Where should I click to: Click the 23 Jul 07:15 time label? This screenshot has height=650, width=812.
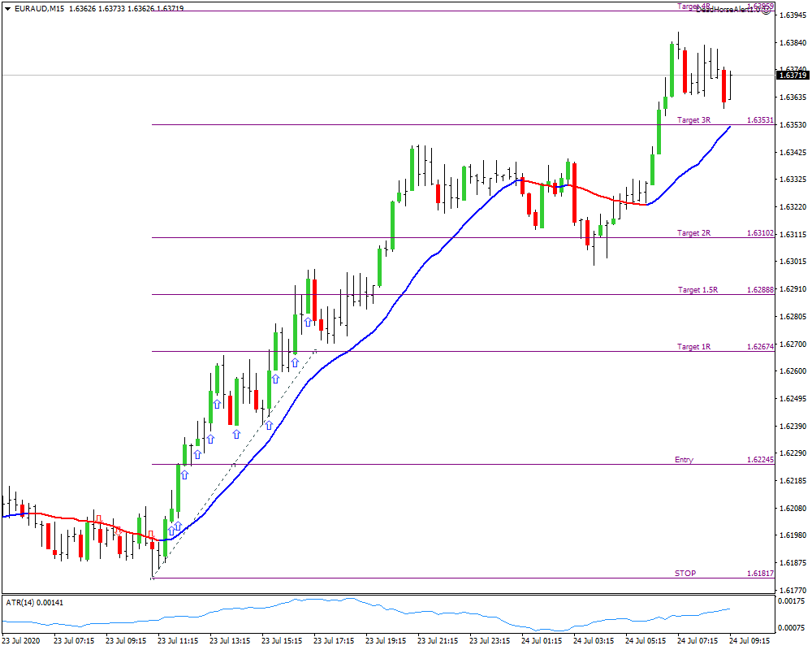(74, 641)
